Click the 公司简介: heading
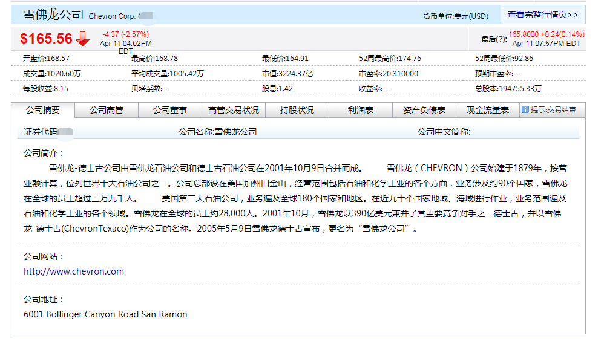Viewport: 604px width, 364px height. [x=44, y=153]
